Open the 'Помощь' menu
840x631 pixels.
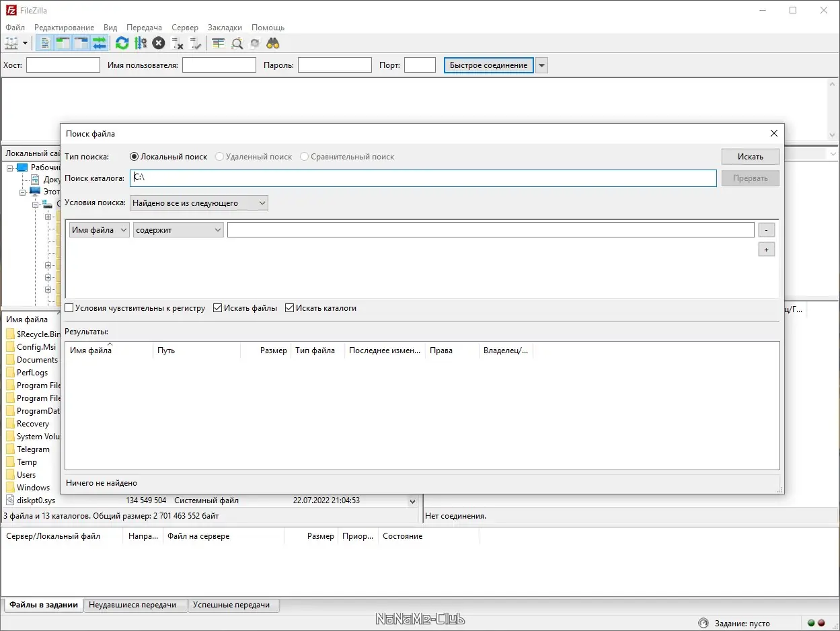(268, 28)
